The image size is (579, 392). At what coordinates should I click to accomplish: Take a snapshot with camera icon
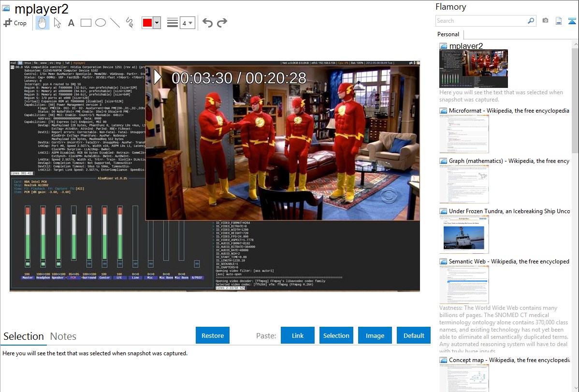point(545,21)
